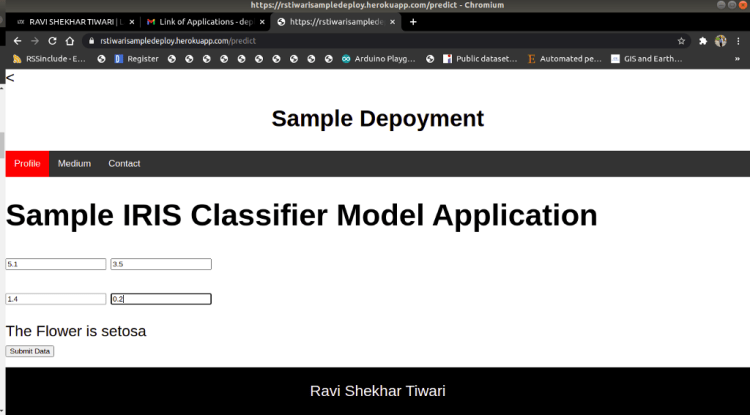Click the browser back arrow button

16,41
